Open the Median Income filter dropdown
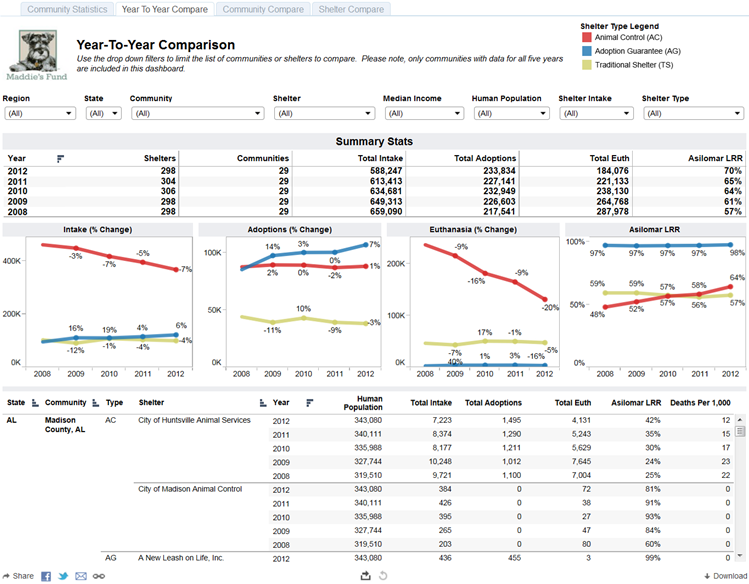Image resolution: width=749 pixels, height=584 pixels. 424,114
